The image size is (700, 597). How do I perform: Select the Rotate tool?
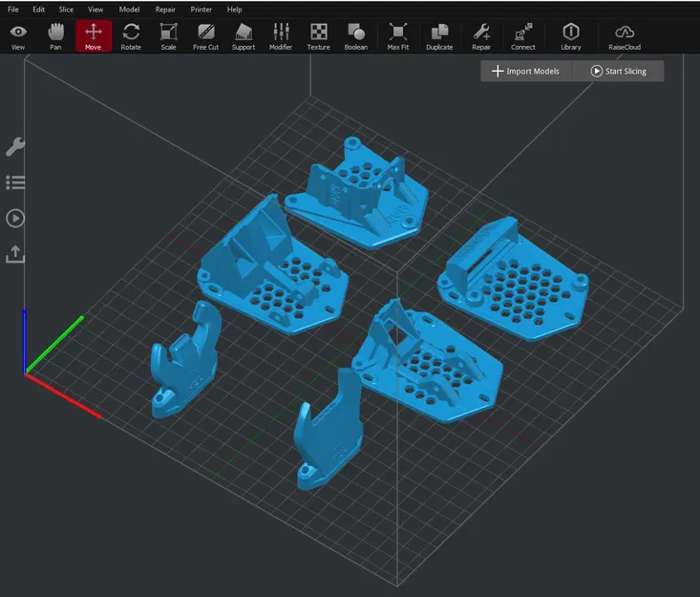(x=131, y=36)
